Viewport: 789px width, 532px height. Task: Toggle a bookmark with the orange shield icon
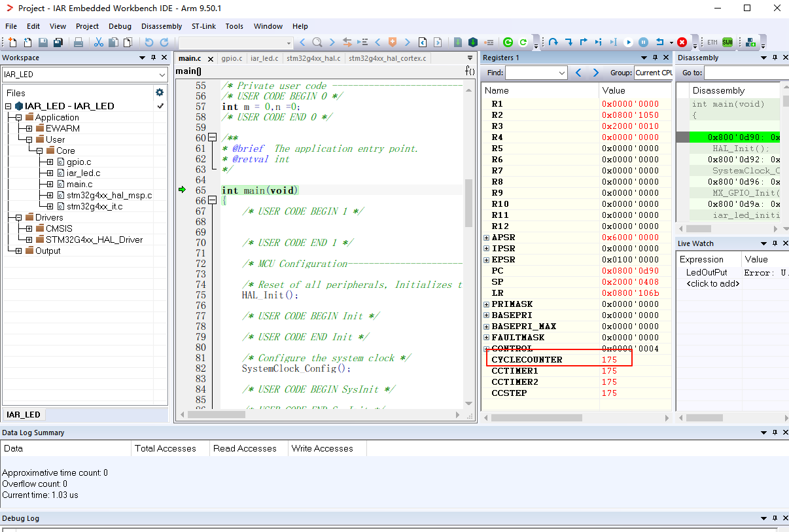pos(393,43)
